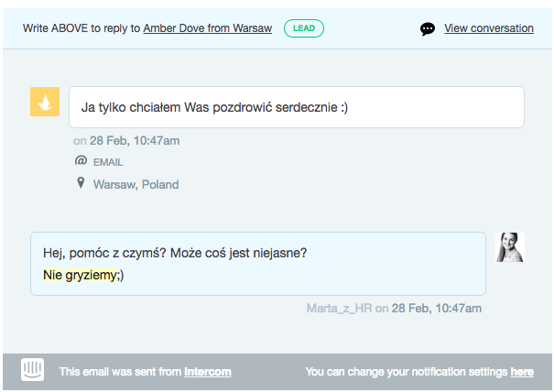Click the 'Write ABOVE to reply to' text
554x392 pixels.
81,28
